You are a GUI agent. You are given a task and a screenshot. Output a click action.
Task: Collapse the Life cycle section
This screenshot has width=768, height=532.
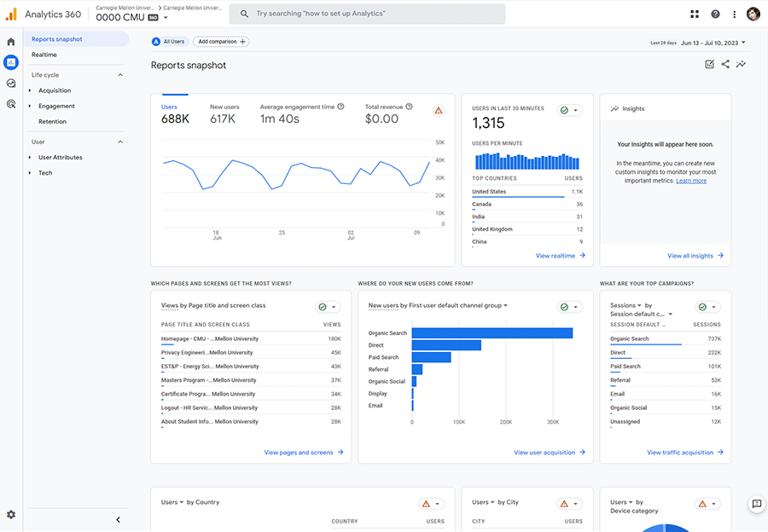click(120, 75)
